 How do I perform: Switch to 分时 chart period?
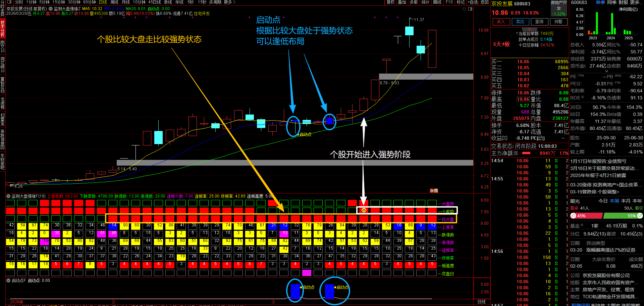click(x=19, y=2)
